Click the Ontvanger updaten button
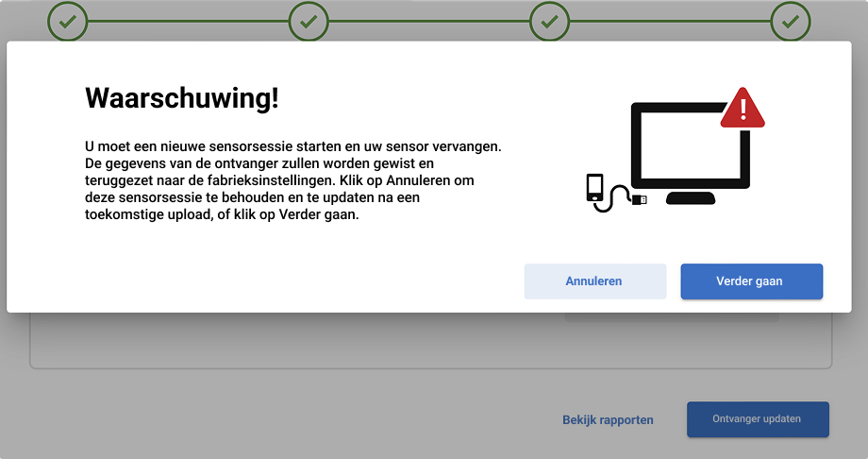 point(758,419)
